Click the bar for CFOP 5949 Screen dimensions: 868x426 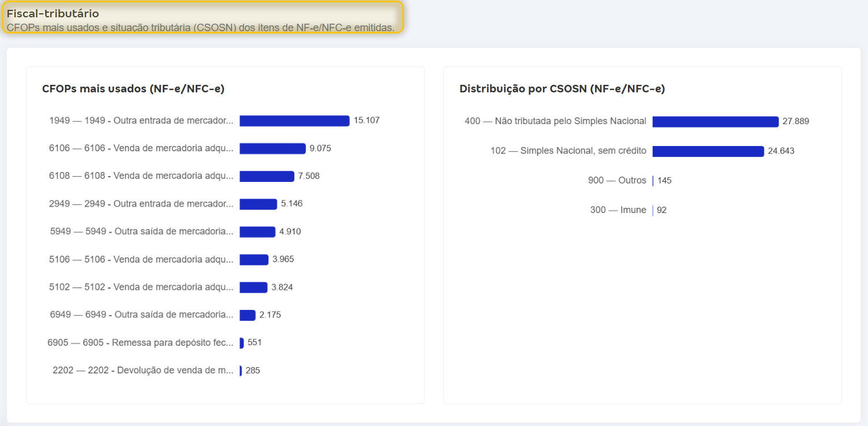(257, 231)
